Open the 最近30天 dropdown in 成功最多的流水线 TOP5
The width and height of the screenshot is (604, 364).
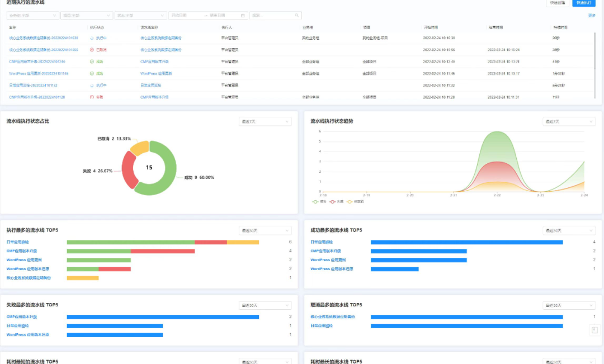569,230
